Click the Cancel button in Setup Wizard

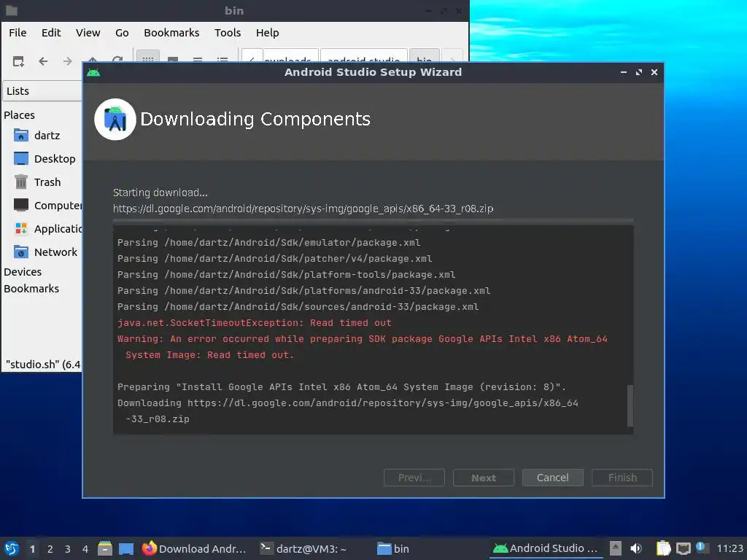pyautogui.click(x=553, y=478)
